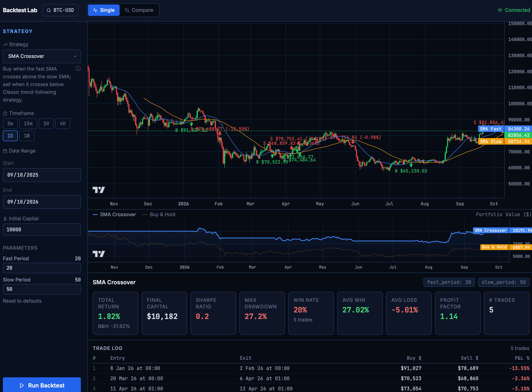Click the Final Capital card
The image size is (532, 392).
click(x=164, y=313)
